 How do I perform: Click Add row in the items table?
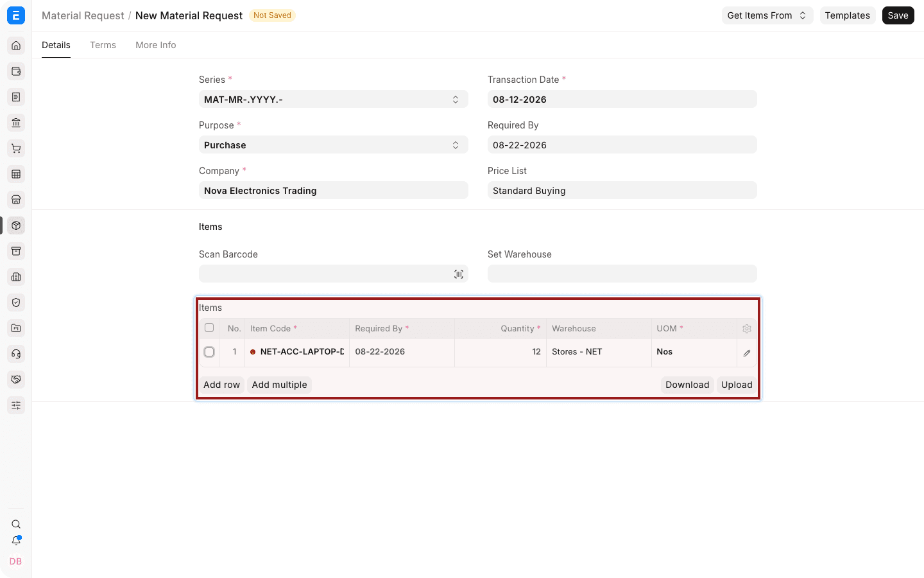[222, 385]
